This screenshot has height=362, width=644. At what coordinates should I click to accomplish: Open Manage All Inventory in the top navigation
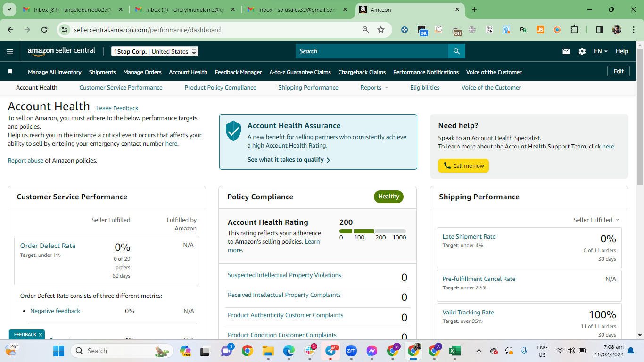(x=55, y=72)
